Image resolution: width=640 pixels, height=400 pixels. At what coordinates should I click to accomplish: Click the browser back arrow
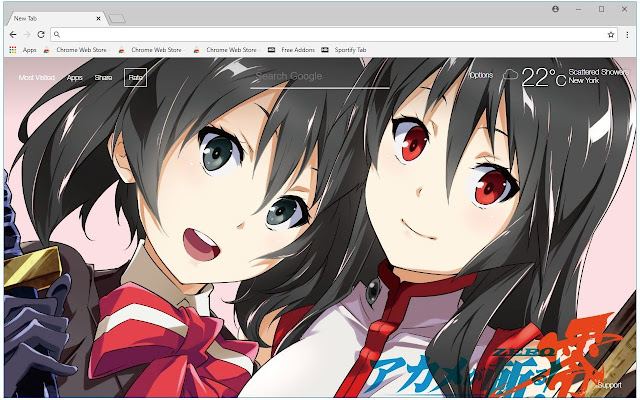click(x=13, y=35)
